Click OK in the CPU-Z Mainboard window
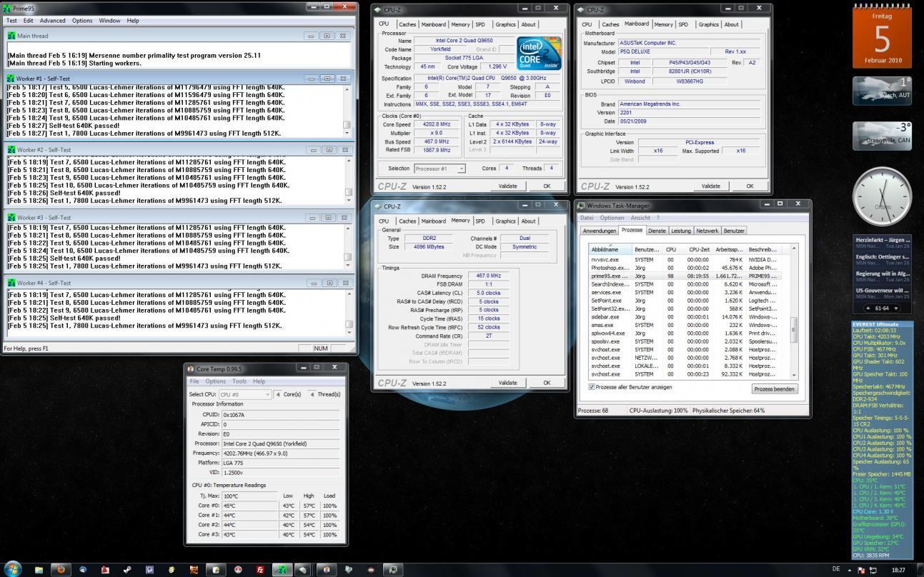The height and width of the screenshot is (577, 924). (750, 186)
